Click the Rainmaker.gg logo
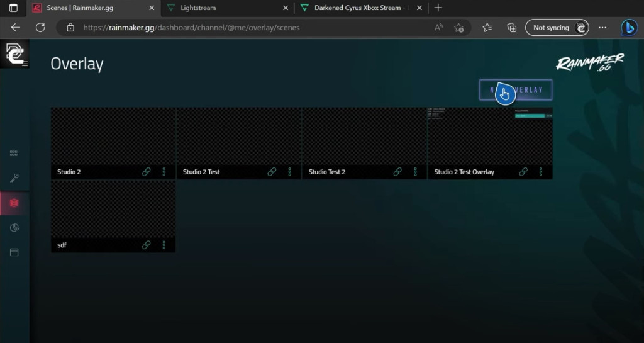Screen dimensions: 644x343 (x=590, y=62)
